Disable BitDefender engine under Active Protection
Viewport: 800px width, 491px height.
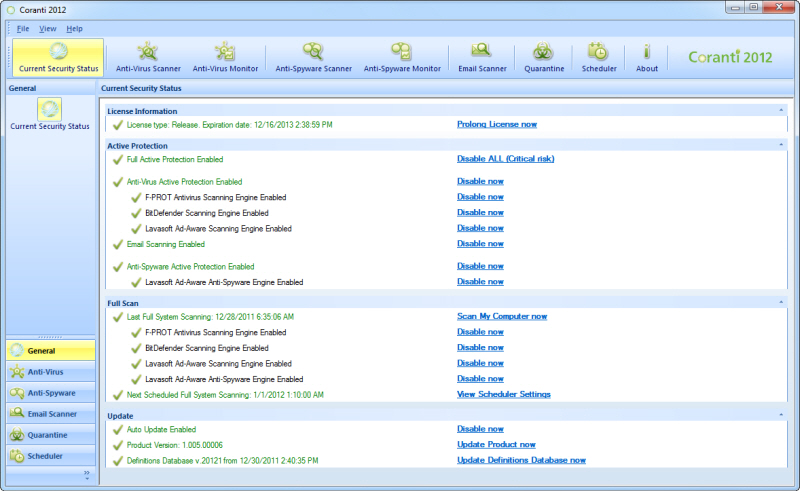[480, 212]
